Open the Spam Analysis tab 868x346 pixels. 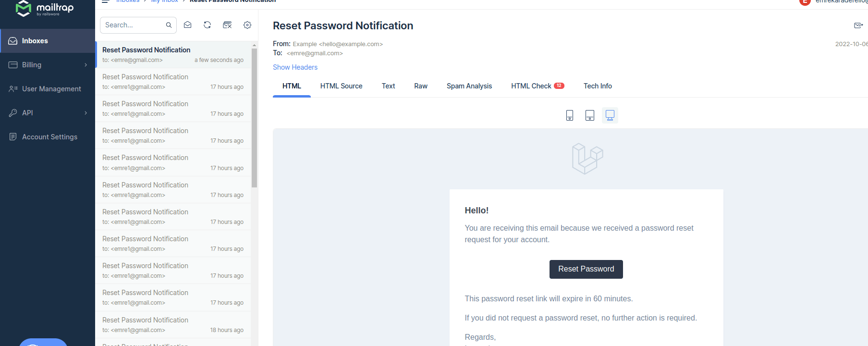coord(469,86)
